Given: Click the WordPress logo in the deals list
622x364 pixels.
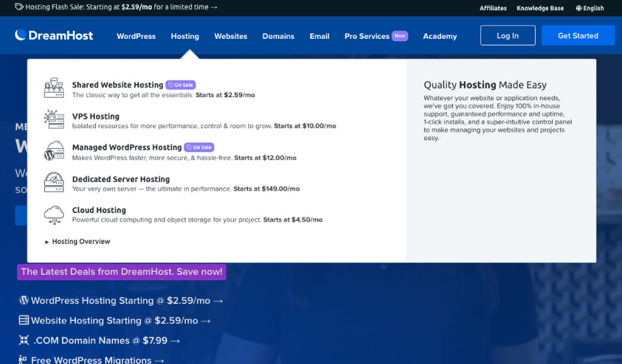Looking at the screenshot, I should (x=24, y=300).
